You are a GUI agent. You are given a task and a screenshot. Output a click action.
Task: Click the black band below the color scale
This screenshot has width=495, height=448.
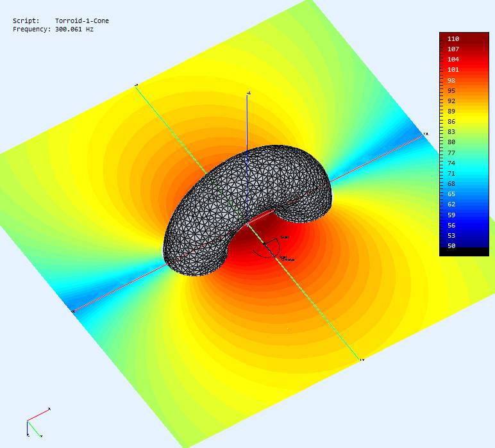[464, 252]
